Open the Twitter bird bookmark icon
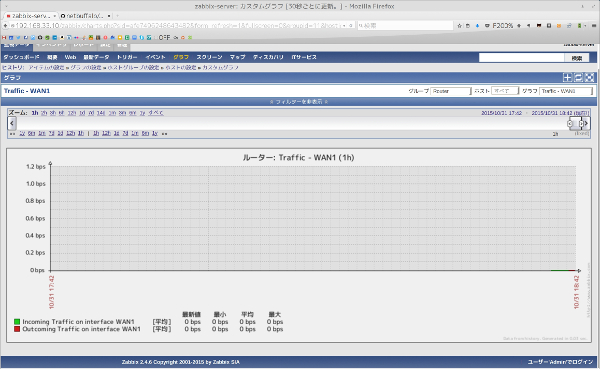This screenshot has width=600, height=369. 18,38
